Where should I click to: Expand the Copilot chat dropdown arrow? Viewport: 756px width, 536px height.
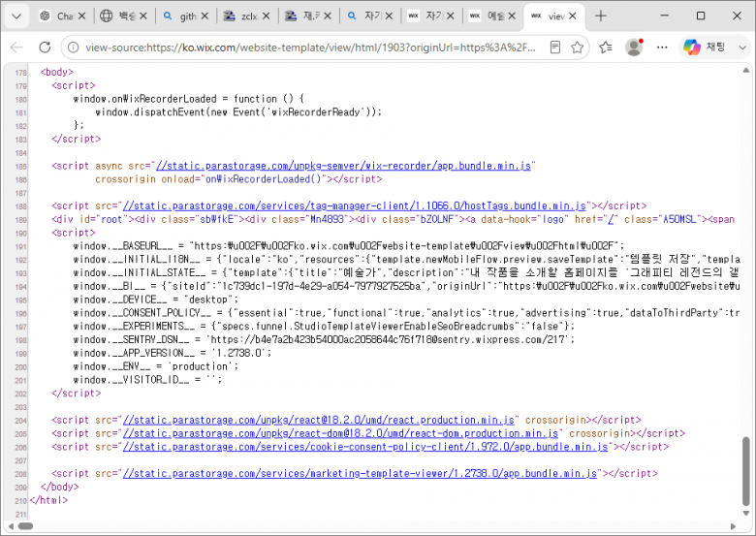coord(742,47)
